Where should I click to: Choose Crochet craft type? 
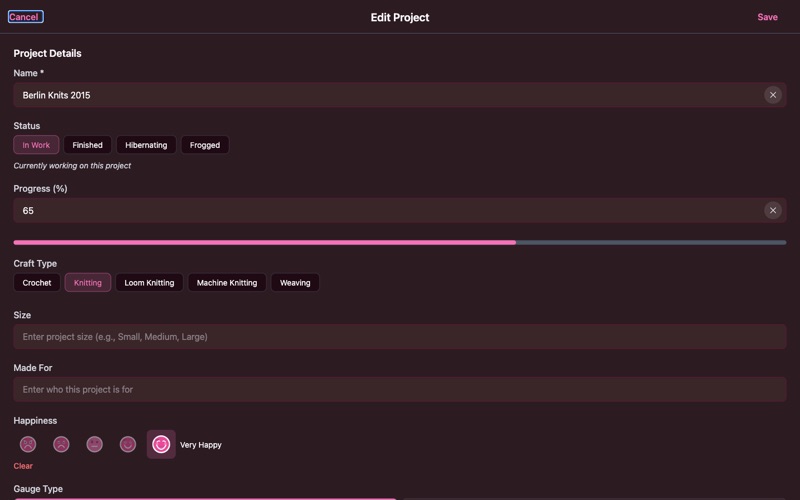point(37,283)
